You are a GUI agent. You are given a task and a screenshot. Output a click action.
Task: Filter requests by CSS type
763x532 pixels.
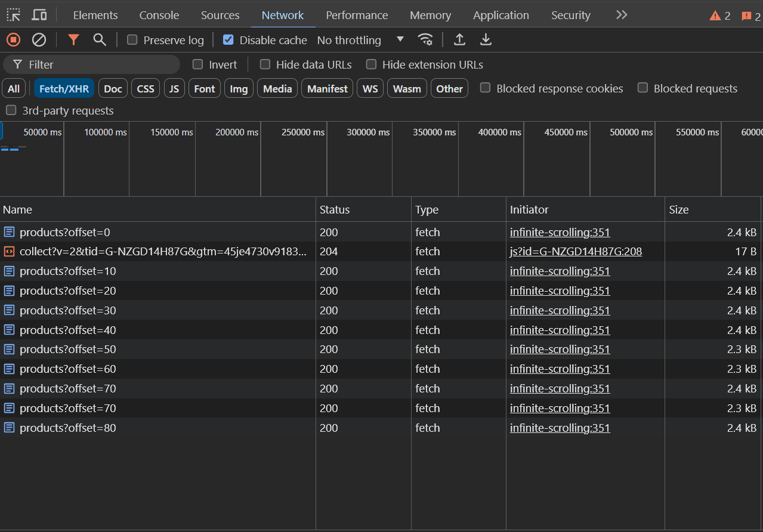point(146,89)
